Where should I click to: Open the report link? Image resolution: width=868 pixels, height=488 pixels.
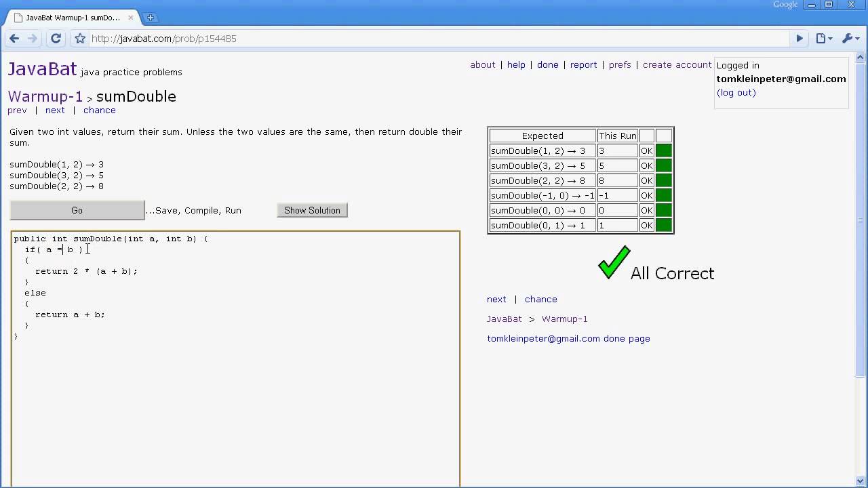pyautogui.click(x=583, y=65)
